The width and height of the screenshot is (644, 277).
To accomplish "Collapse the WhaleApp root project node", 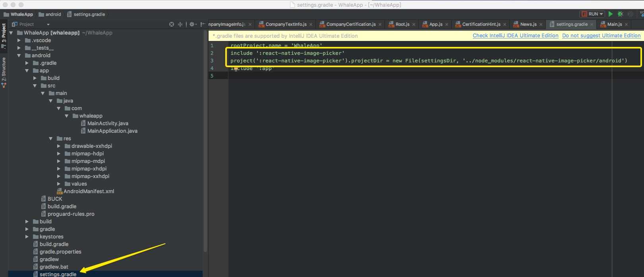I will [x=11, y=33].
